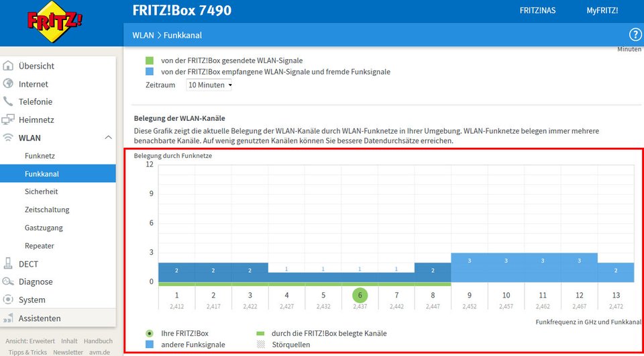Click the 'Ihre FRITZ!Box' legend icon
The image size is (644, 356).
(x=150, y=333)
